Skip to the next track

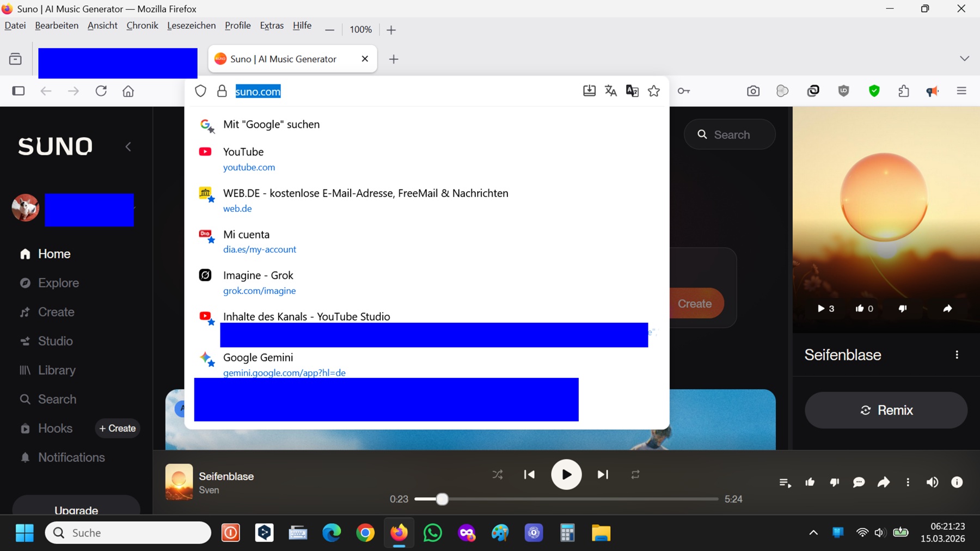click(x=603, y=475)
